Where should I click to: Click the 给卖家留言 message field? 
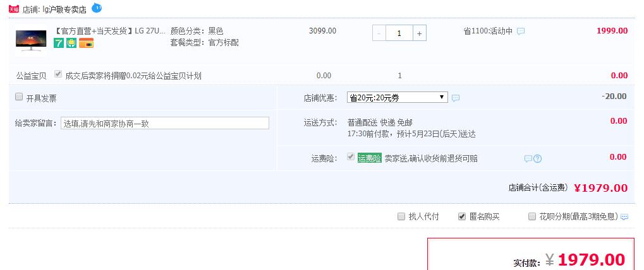point(165,123)
